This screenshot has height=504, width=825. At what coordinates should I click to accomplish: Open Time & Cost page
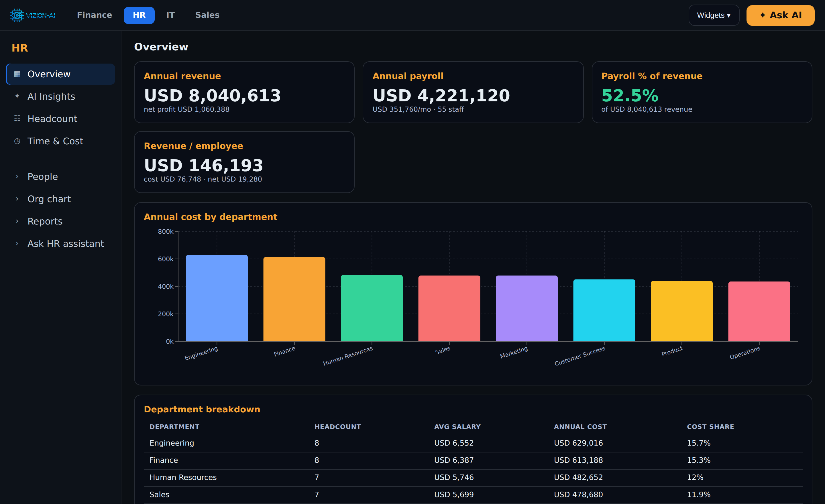pos(61,141)
